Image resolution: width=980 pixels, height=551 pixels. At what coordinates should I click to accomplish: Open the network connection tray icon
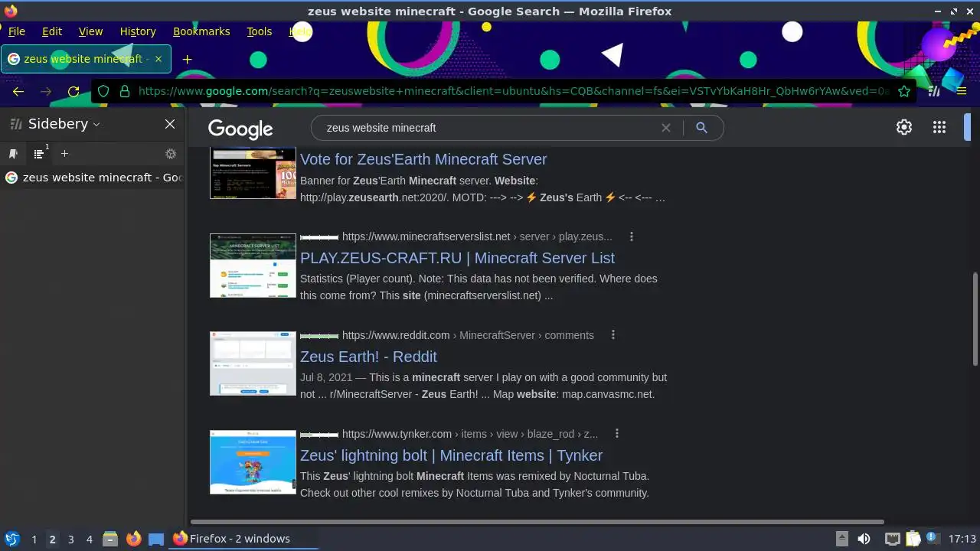(892, 539)
